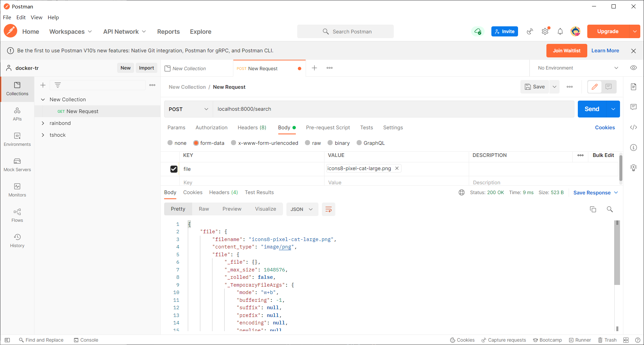Open the Monitors sidebar panel

pyautogui.click(x=17, y=190)
